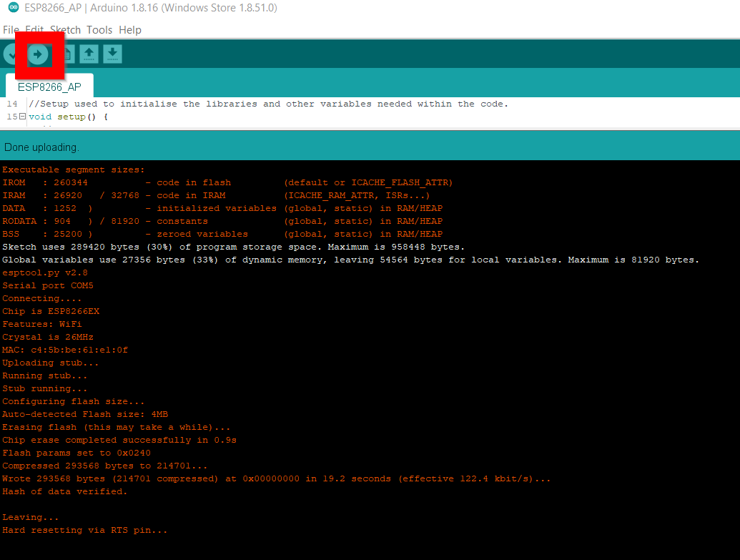The height and width of the screenshot is (560, 740).
Task: Open a sketch using up-arrow icon
Action: (x=89, y=54)
